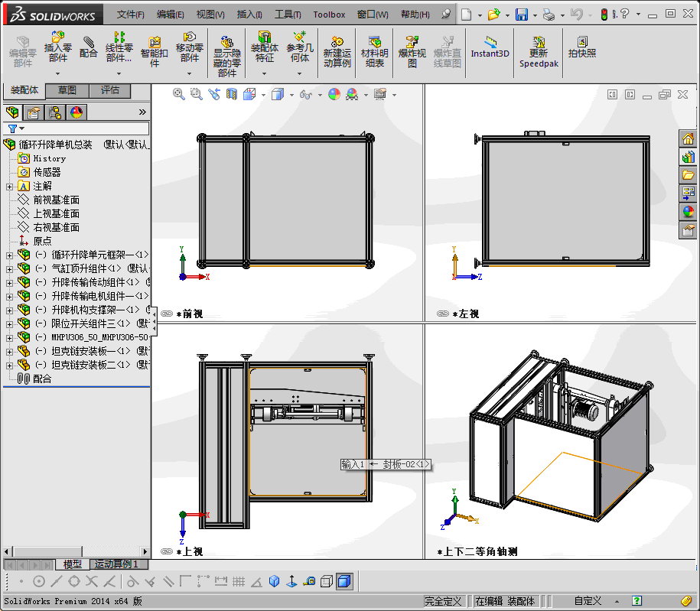Screen dimensions: 700x611
Task: Toggle shaded with edges display icon in bottom toolbar
Action: click(344, 581)
